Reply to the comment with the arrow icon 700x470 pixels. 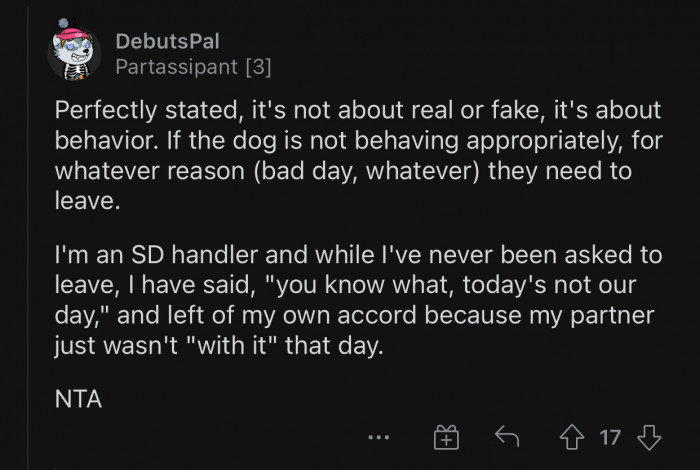pyautogui.click(x=507, y=437)
